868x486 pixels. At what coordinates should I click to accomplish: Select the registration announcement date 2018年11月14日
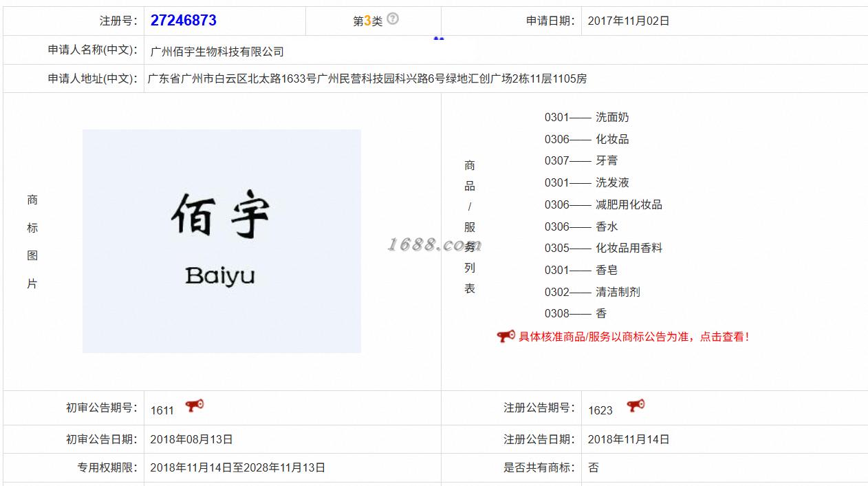click(629, 439)
